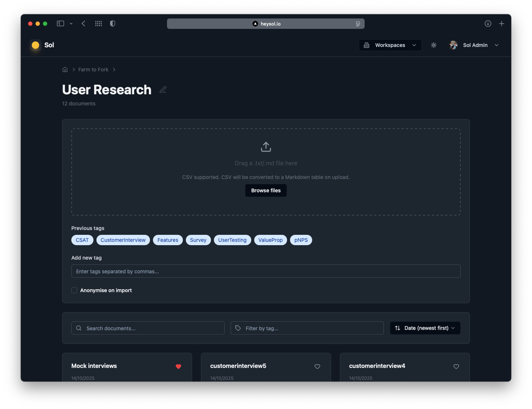Click the search magnifier in Search documents
Image resolution: width=532 pixels, height=409 pixels.
pyautogui.click(x=78, y=328)
